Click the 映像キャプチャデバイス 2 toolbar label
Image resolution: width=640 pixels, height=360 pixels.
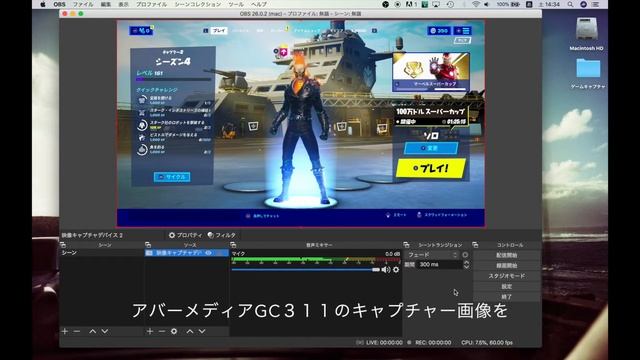pyautogui.click(x=92, y=235)
